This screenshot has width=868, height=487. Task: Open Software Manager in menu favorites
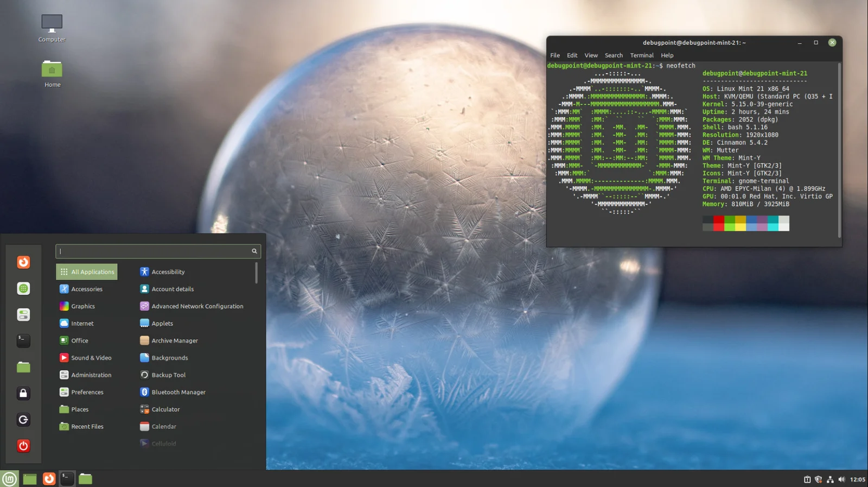[x=23, y=288]
